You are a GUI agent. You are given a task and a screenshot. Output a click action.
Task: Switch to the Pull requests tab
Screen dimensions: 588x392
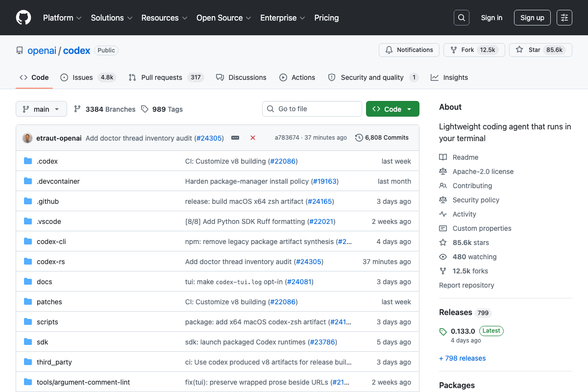[x=166, y=77]
